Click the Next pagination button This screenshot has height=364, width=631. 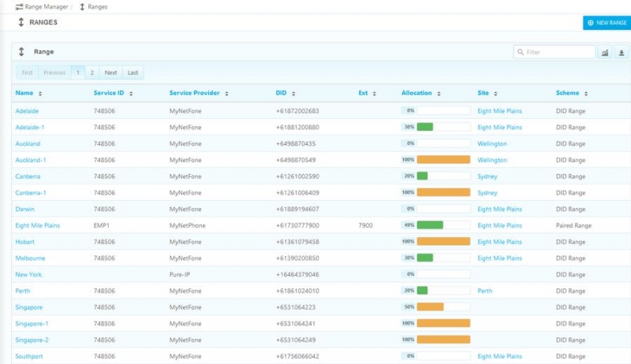(110, 72)
